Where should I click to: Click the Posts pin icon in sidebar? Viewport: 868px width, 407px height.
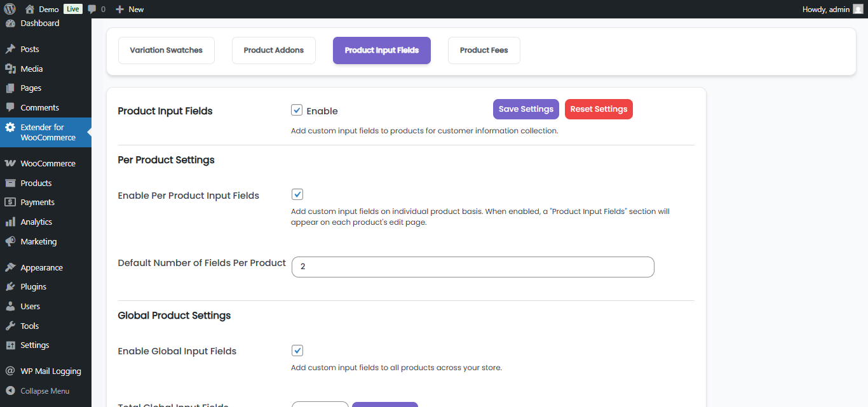point(10,49)
